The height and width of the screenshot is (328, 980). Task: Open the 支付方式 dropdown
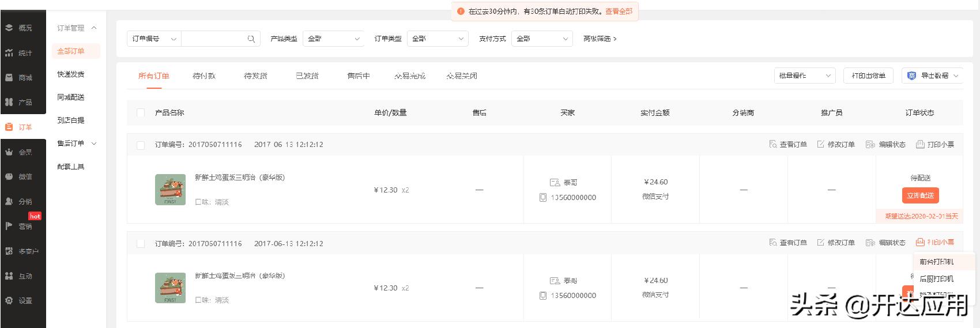542,39
